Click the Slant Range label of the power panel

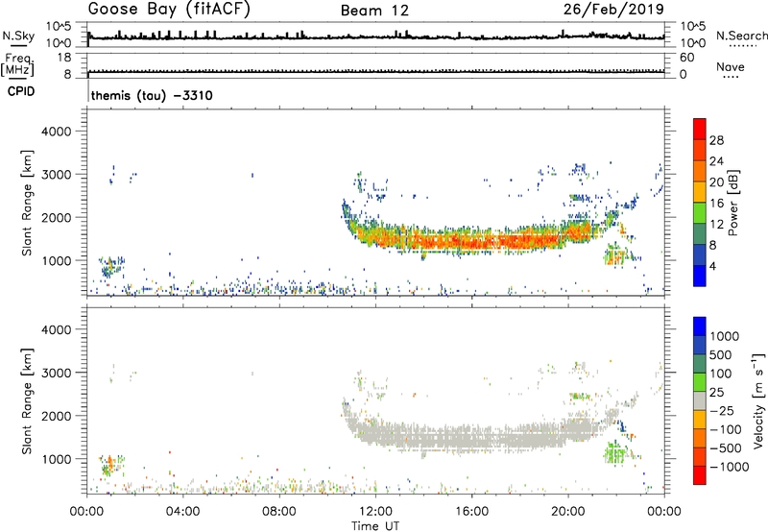click(x=27, y=203)
